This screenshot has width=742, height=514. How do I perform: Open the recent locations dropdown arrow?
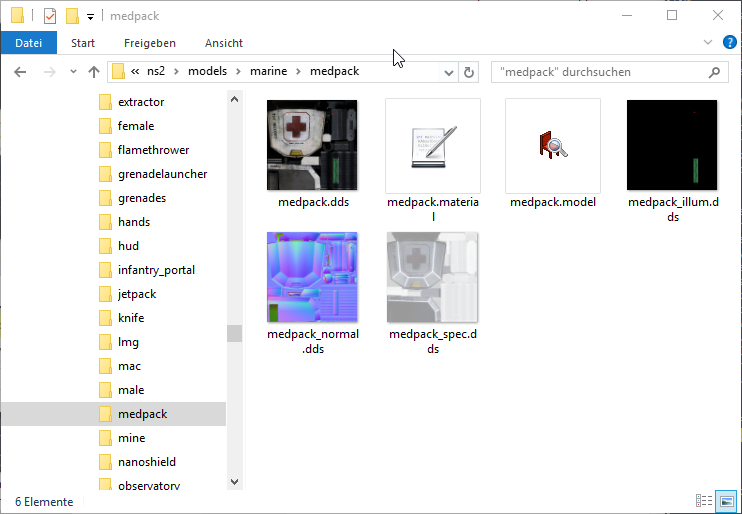point(73,72)
